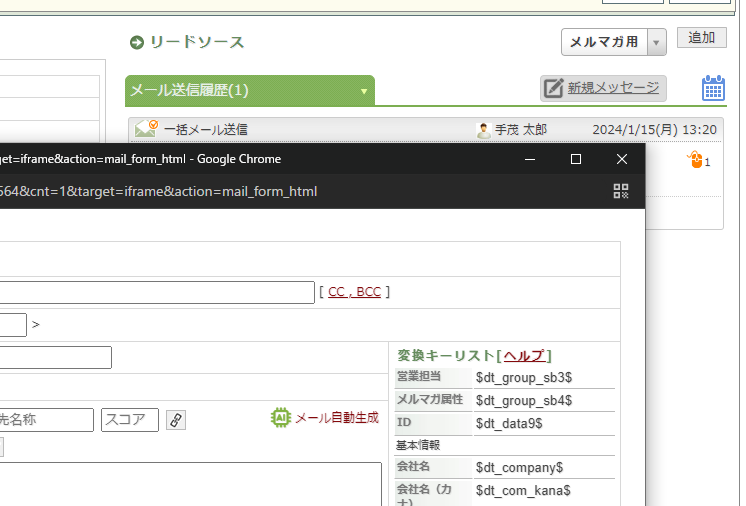Click the $dt_group_sb3$ key

[524, 378]
